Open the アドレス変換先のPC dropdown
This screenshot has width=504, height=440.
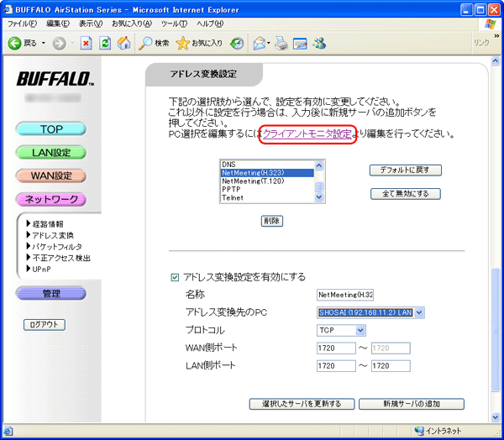[370, 312]
